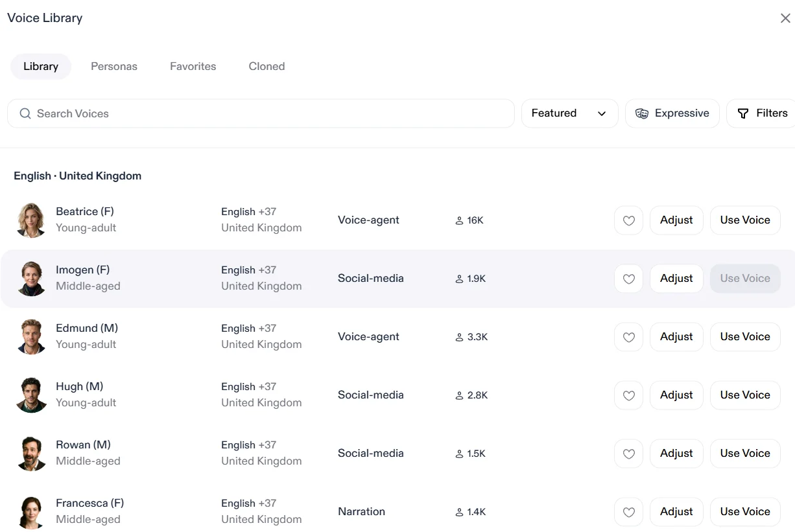This screenshot has height=532, width=795.
Task: Toggle the Expressive voices filter
Action: coord(672,113)
